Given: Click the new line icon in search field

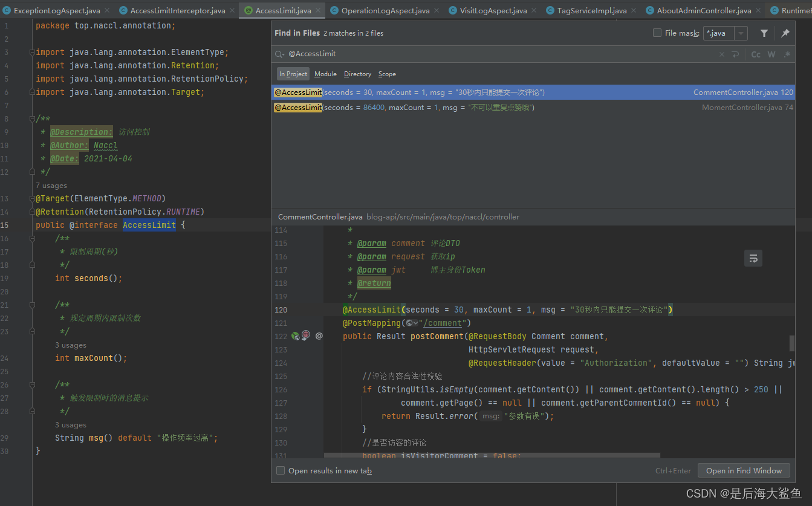Looking at the screenshot, I should 735,54.
